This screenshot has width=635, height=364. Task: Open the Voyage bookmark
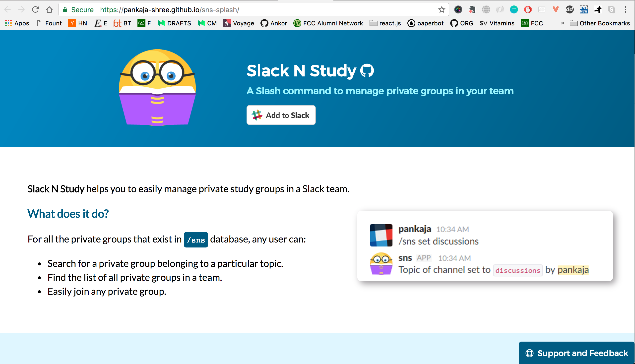point(239,23)
